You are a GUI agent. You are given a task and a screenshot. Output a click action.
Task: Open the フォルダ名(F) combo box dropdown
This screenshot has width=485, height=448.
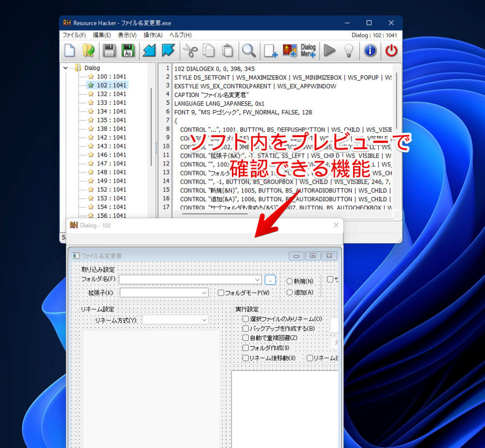(x=258, y=280)
